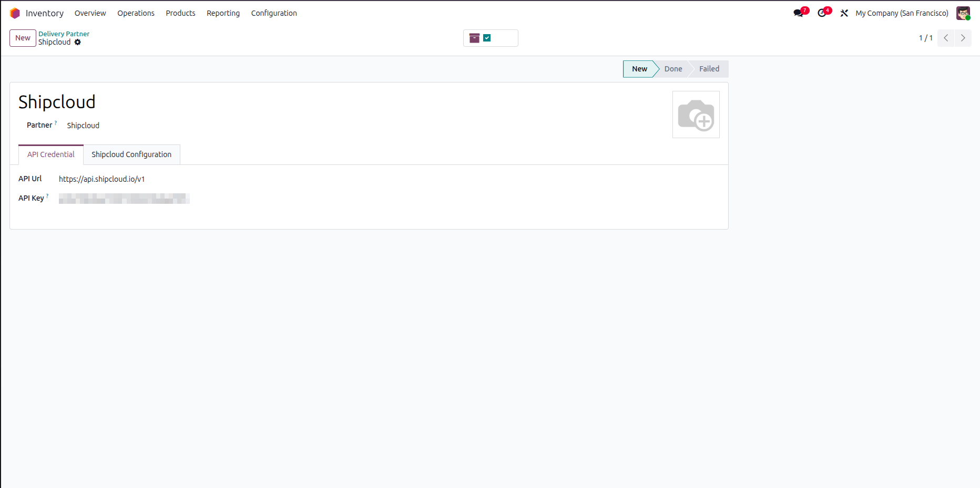The width and height of the screenshot is (980, 488).
Task: Click the archive box icon button
Action: 474,38
